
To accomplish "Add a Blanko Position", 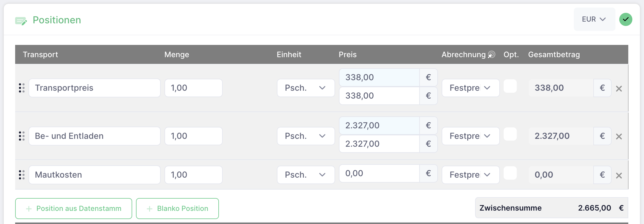I will pos(177,209).
